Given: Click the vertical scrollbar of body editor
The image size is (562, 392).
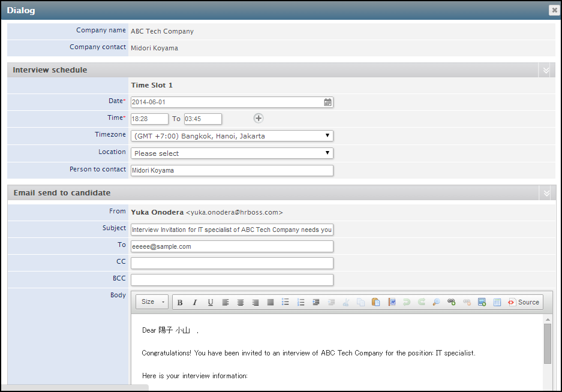Looking at the screenshot, I should pos(547,344).
